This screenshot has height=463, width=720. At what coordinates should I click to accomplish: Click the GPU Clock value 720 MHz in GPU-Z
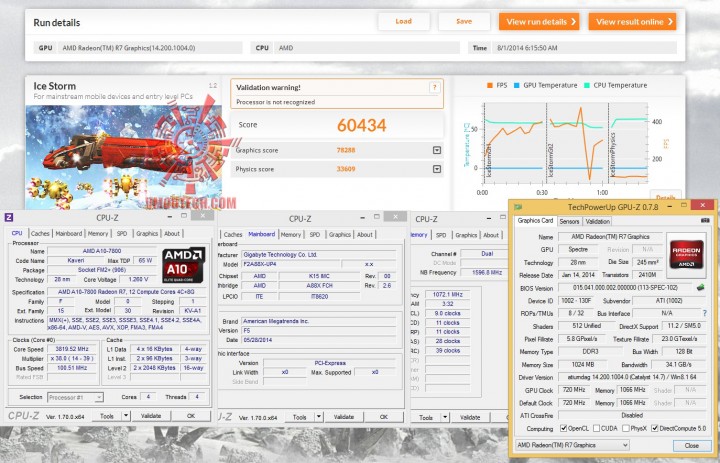tap(574, 390)
